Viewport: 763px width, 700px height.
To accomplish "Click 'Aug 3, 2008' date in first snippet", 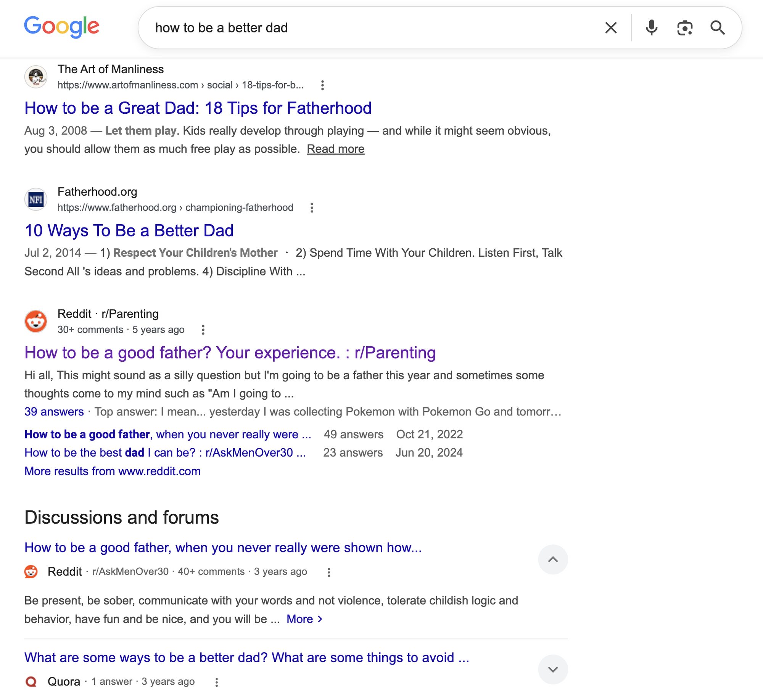I will point(56,131).
